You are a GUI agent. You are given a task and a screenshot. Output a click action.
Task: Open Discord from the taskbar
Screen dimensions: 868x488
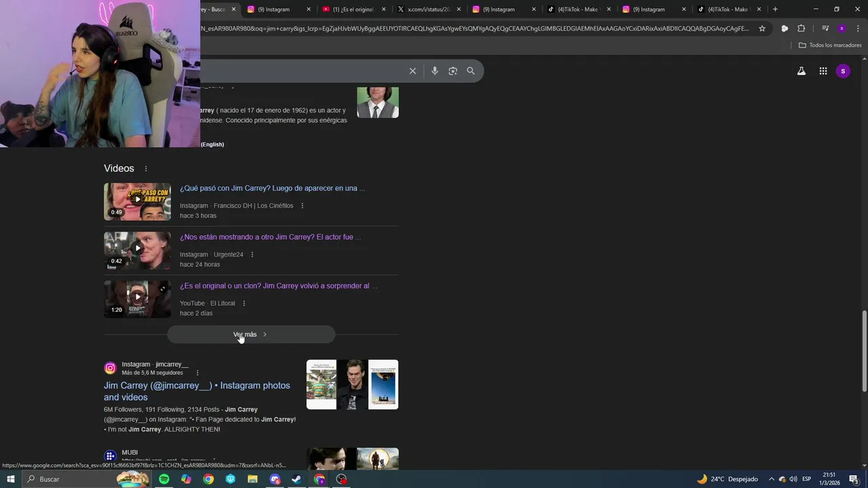tap(275, 479)
